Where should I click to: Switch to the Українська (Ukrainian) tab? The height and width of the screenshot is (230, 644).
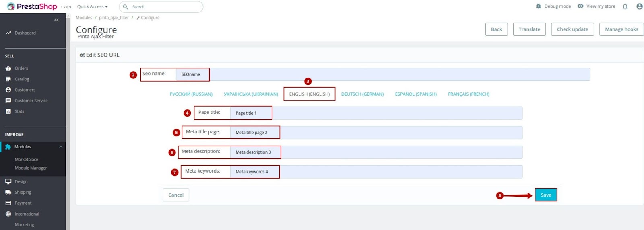(251, 94)
